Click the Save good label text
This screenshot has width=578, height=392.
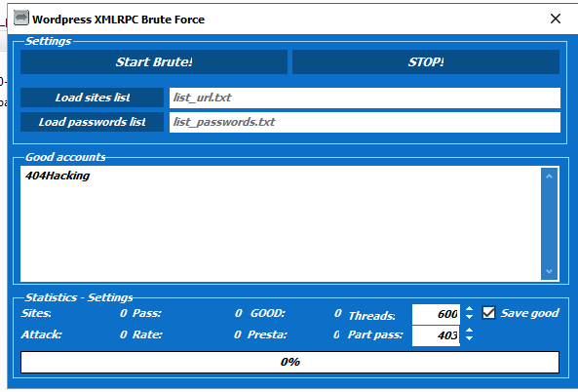[529, 313]
